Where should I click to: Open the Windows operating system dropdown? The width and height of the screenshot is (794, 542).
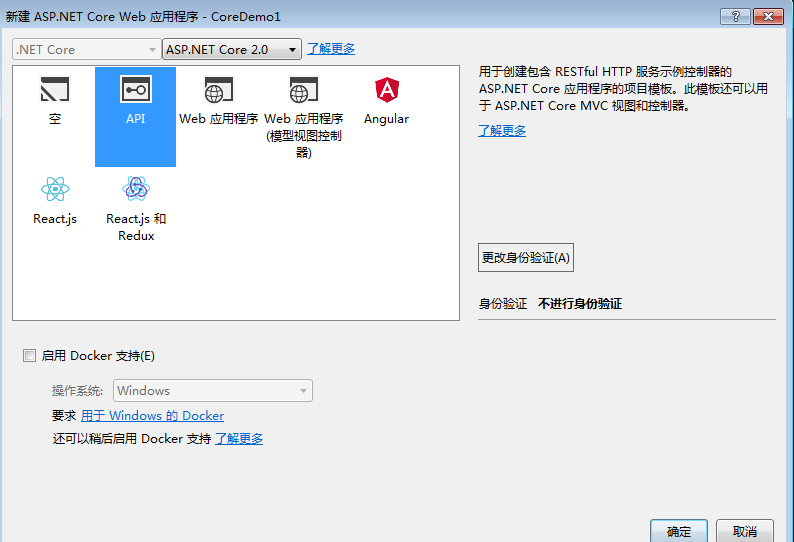(x=213, y=391)
